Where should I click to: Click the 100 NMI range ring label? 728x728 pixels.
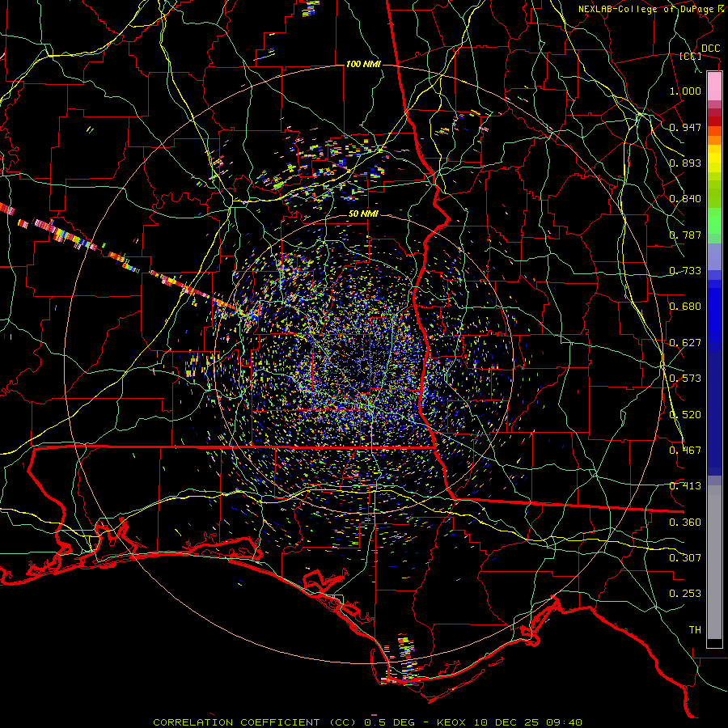363,64
